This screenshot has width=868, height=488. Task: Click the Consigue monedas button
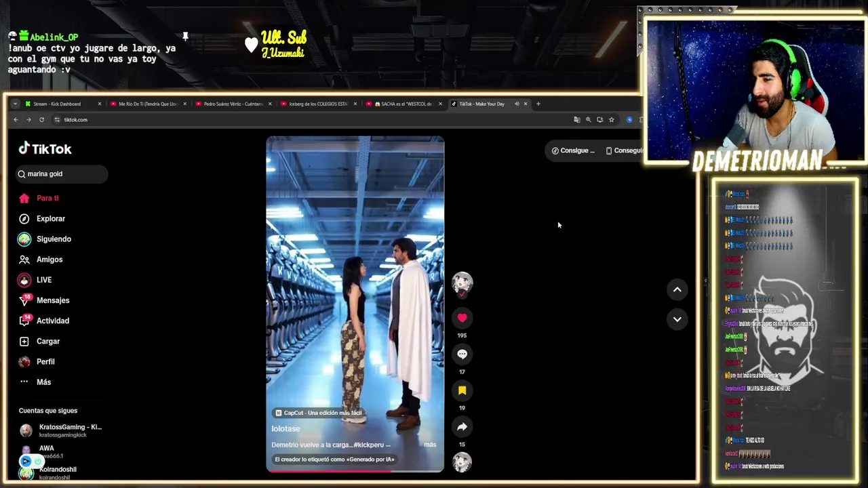573,150
